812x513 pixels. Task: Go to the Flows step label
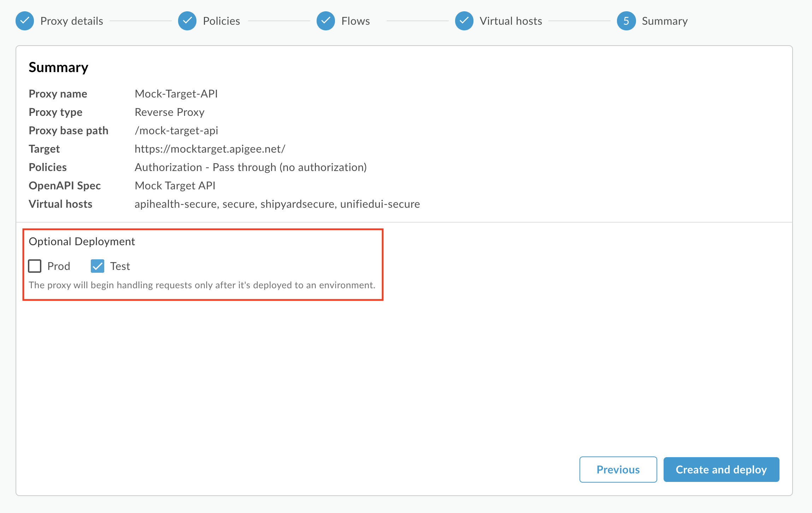point(355,21)
